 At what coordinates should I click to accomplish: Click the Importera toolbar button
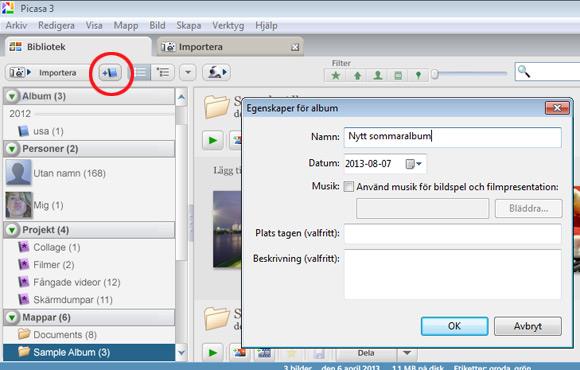(45, 73)
